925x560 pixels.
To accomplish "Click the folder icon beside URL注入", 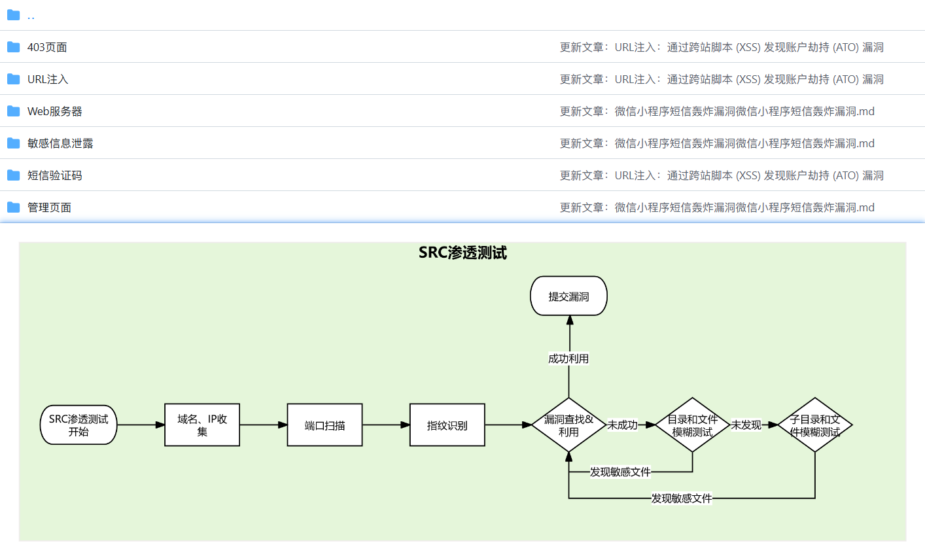I will (13, 79).
